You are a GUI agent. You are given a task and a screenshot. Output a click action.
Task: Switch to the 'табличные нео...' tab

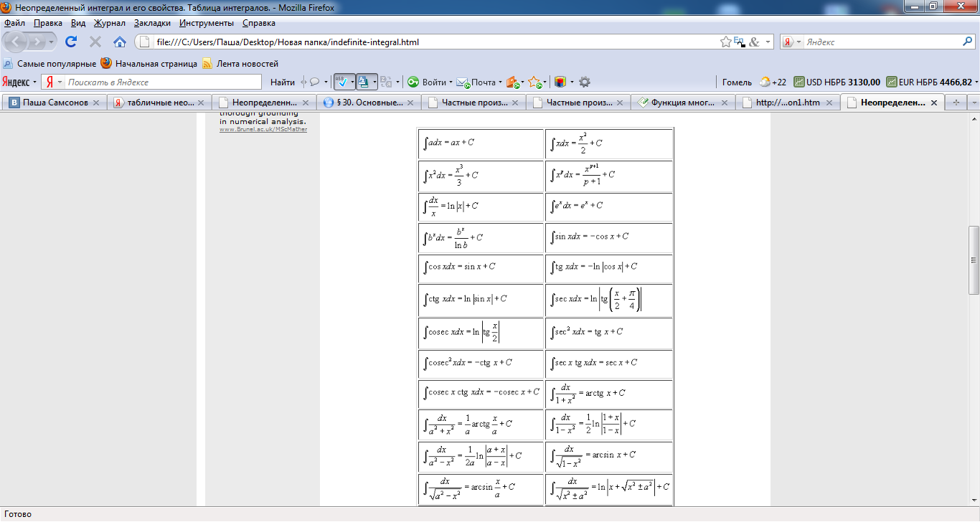pyautogui.click(x=161, y=103)
